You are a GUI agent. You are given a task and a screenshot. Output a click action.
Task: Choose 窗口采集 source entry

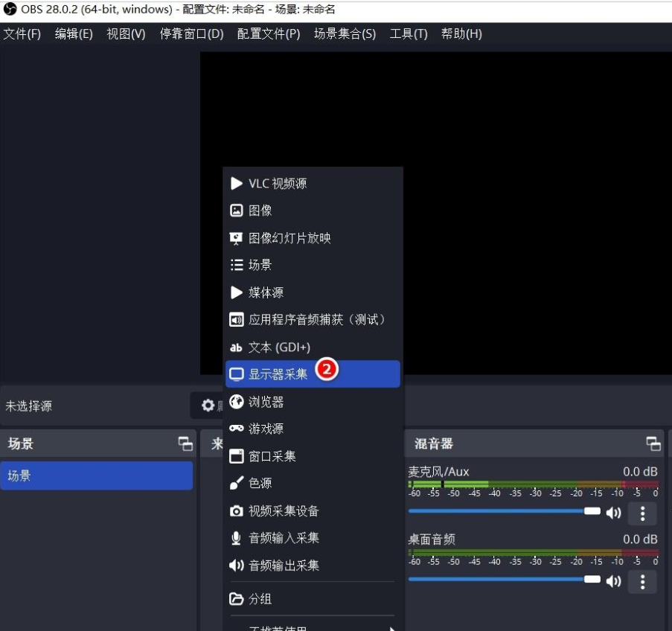[x=313, y=456]
